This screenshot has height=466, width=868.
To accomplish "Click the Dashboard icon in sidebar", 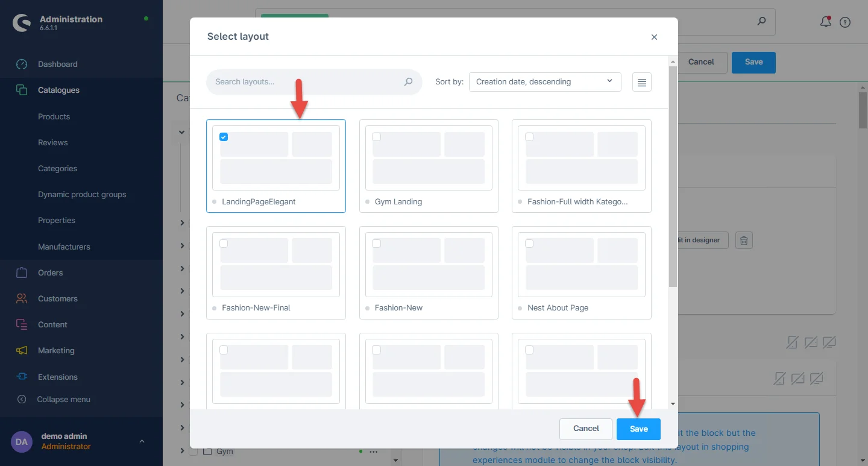I will tap(22, 65).
